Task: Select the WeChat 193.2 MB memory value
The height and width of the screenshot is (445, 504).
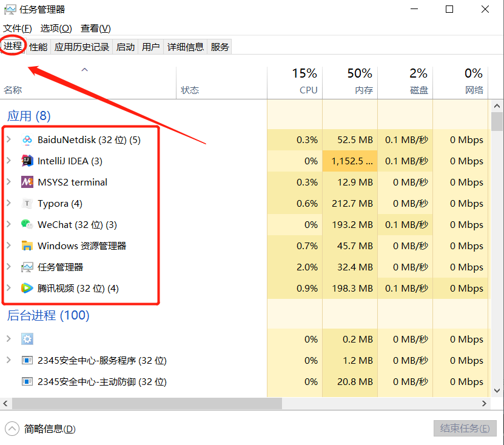Action: click(352, 224)
